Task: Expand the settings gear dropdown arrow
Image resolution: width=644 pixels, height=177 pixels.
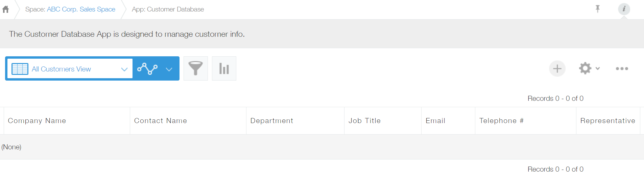Action: pos(598,68)
